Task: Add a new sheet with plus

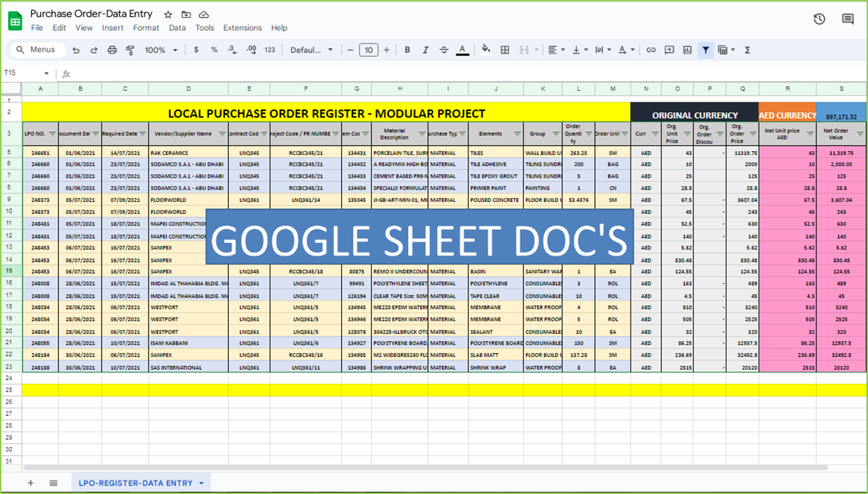Action: (31, 483)
